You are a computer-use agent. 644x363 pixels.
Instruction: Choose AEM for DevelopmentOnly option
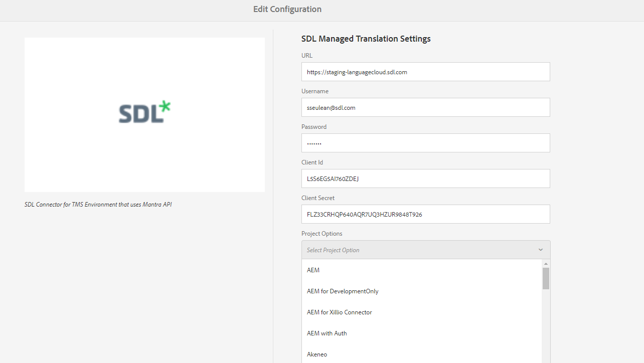click(421, 291)
